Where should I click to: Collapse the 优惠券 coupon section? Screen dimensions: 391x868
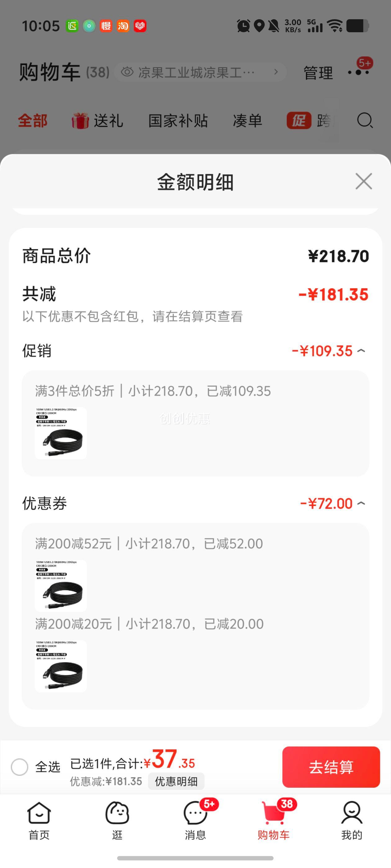[361, 503]
